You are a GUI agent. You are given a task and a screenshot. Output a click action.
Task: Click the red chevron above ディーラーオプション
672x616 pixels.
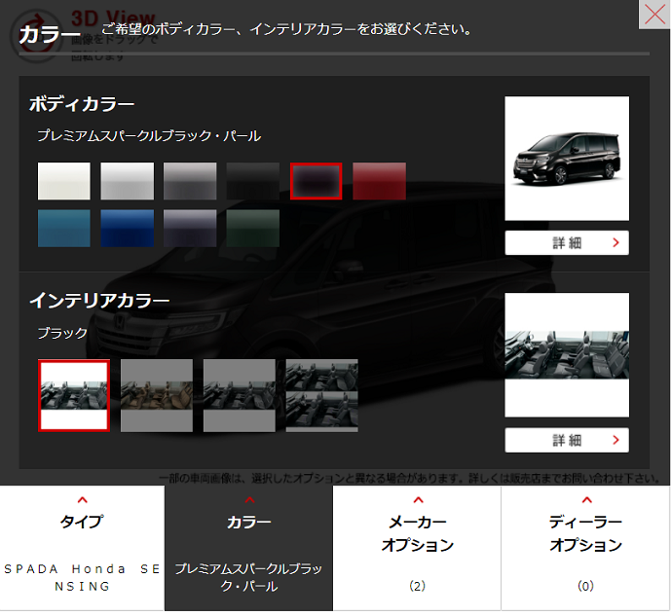pyautogui.click(x=586, y=499)
